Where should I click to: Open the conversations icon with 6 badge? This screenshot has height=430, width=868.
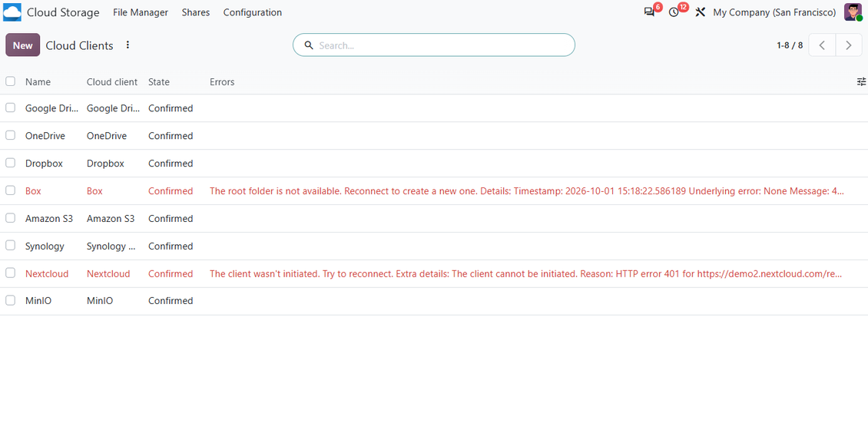tap(649, 12)
